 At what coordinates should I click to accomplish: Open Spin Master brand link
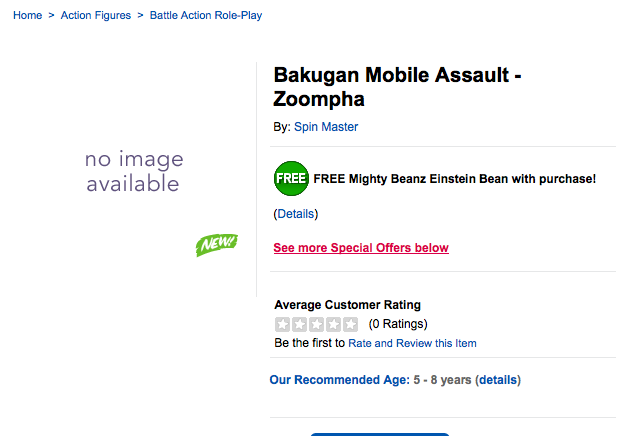pos(325,127)
